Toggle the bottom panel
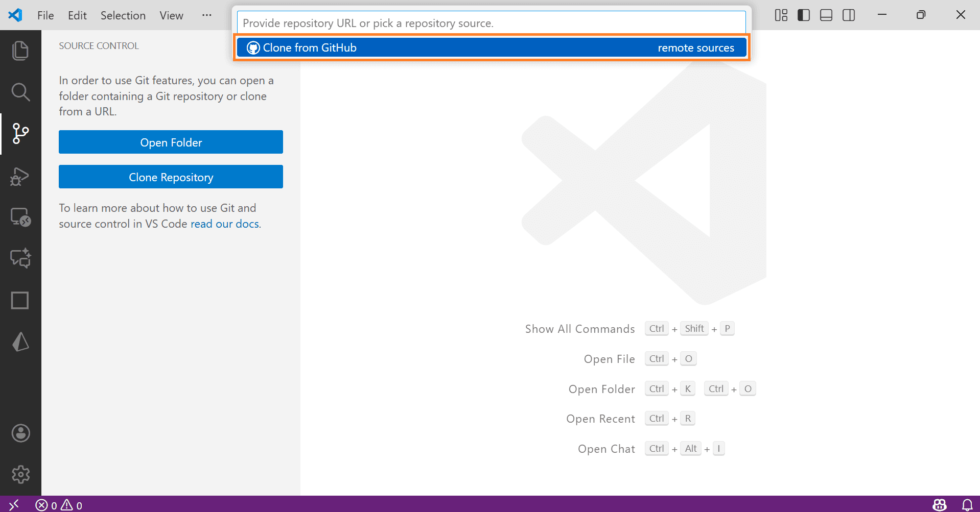980x512 pixels. [826, 15]
